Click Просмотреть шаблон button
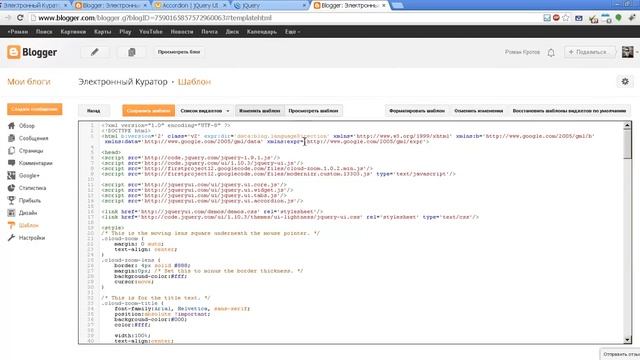 313,111
